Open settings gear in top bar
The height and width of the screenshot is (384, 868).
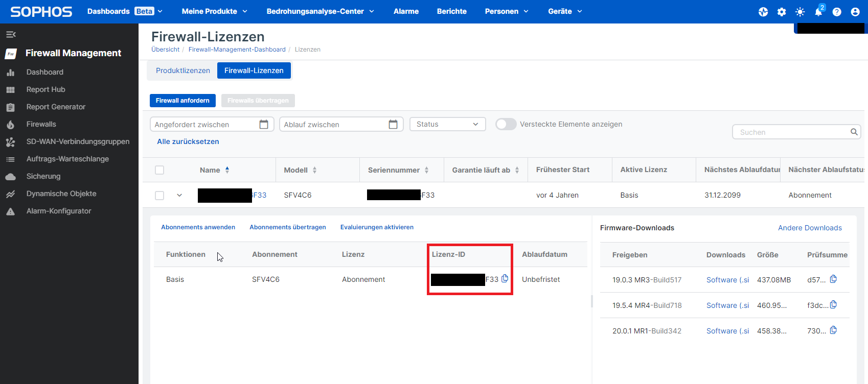tap(782, 12)
